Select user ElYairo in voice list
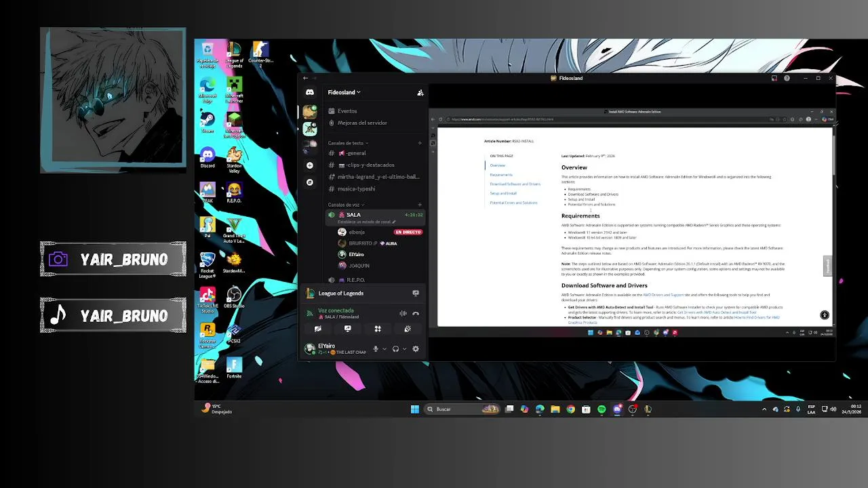This screenshot has height=488, width=868. (x=351, y=254)
